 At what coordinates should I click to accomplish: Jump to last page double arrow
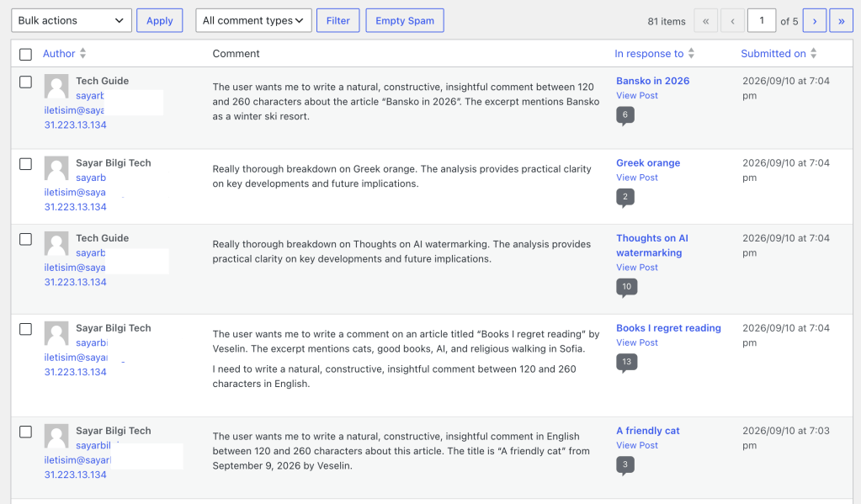click(x=842, y=21)
